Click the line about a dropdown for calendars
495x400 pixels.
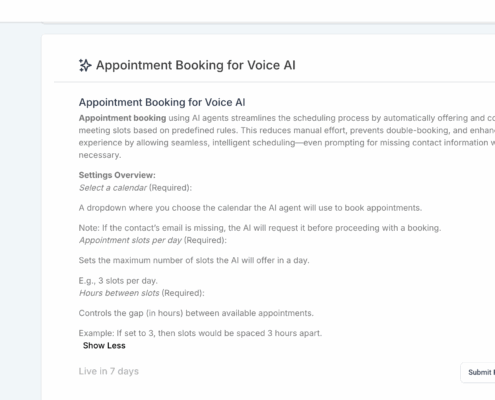[x=250, y=208]
